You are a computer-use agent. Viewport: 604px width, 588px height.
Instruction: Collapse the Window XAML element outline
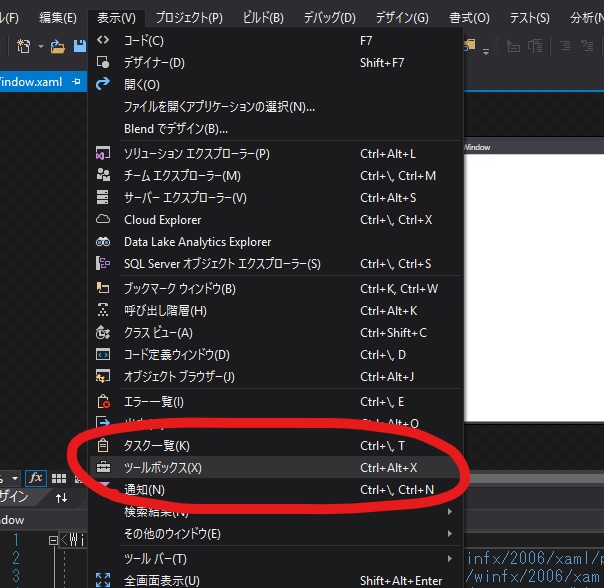53,540
